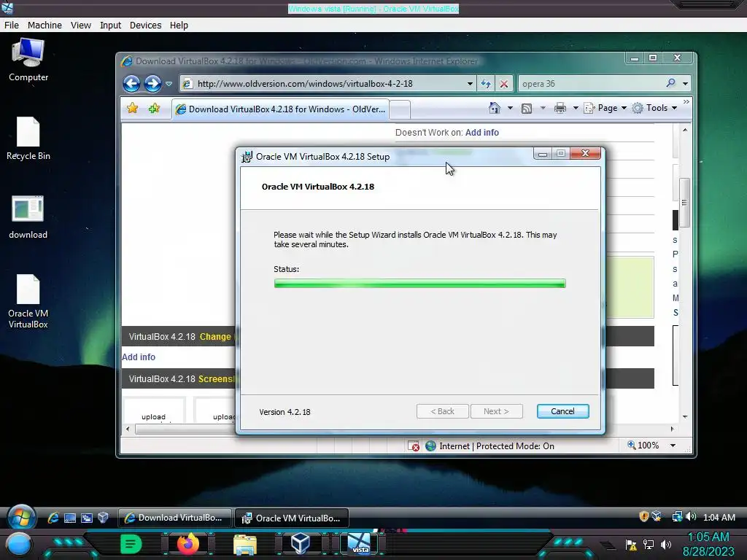
Task: Switch to Oracle VM VirtualBo... taskbar button
Action: coord(292,518)
